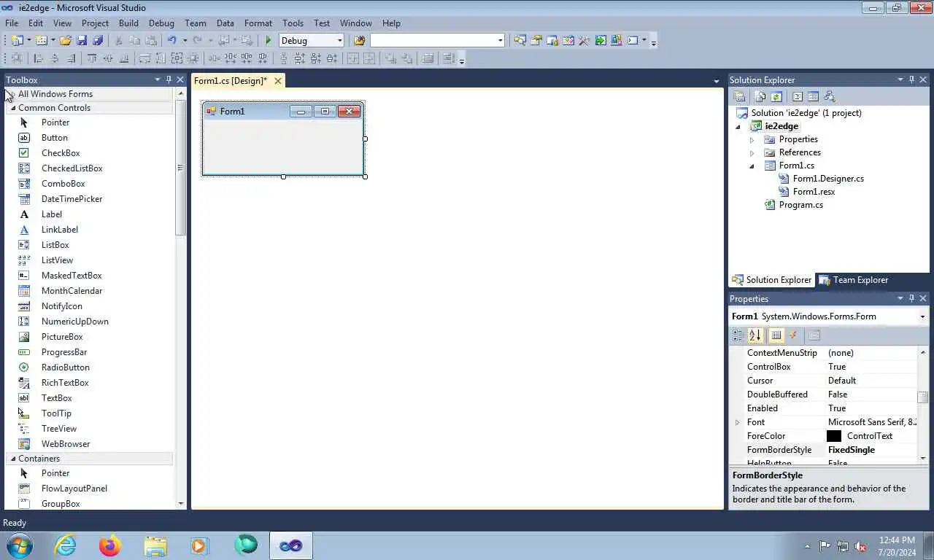Select Program.cs in Solution Explorer
The width and height of the screenshot is (934, 560).
800,205
